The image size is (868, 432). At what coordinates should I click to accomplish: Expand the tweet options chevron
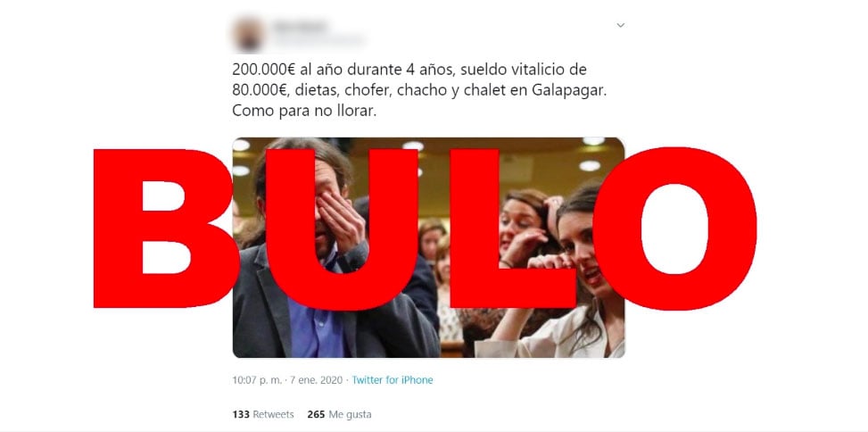(621, 25)
